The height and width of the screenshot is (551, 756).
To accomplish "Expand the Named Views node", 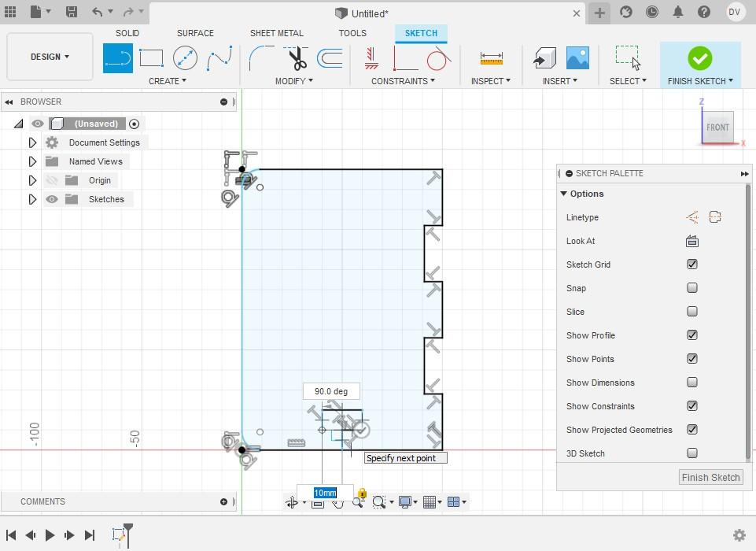I will 32,161.
